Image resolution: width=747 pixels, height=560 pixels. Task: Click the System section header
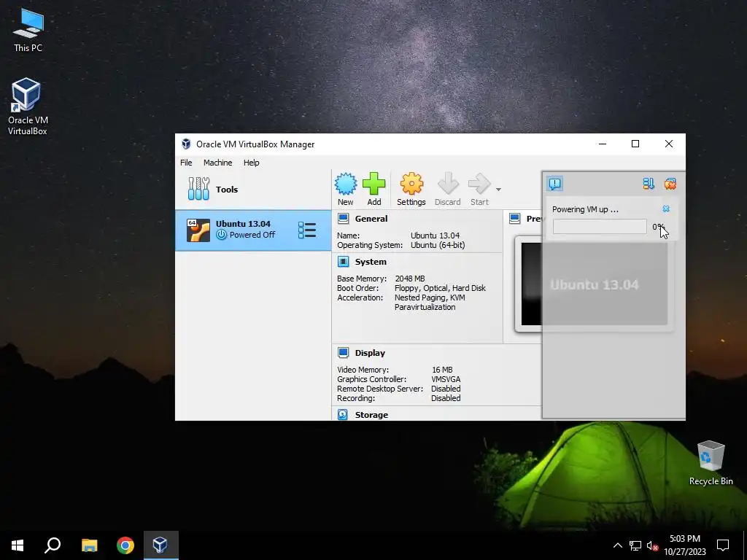[371, 262]
